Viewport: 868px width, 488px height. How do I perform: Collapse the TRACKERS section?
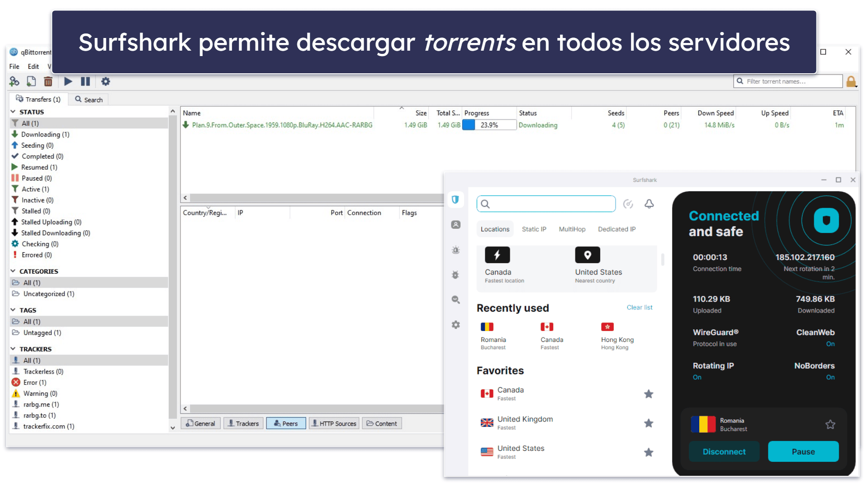(13, 349)
